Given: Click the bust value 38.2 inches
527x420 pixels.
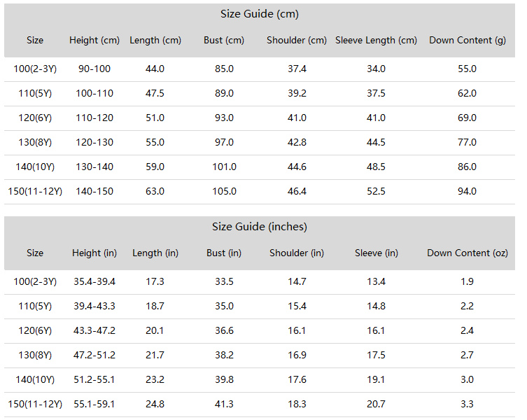Looking at the screenshot, I should (224, 355).
